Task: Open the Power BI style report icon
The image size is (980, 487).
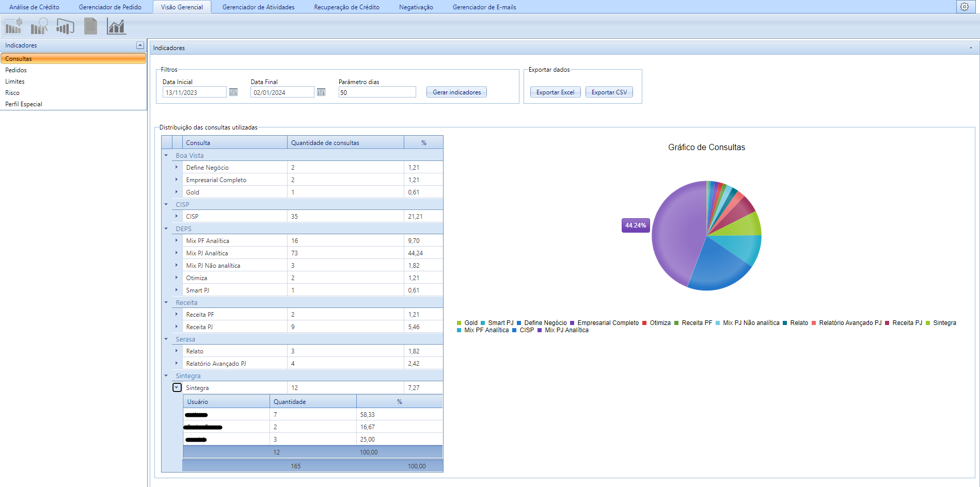Action: click(x=66, y=26)
